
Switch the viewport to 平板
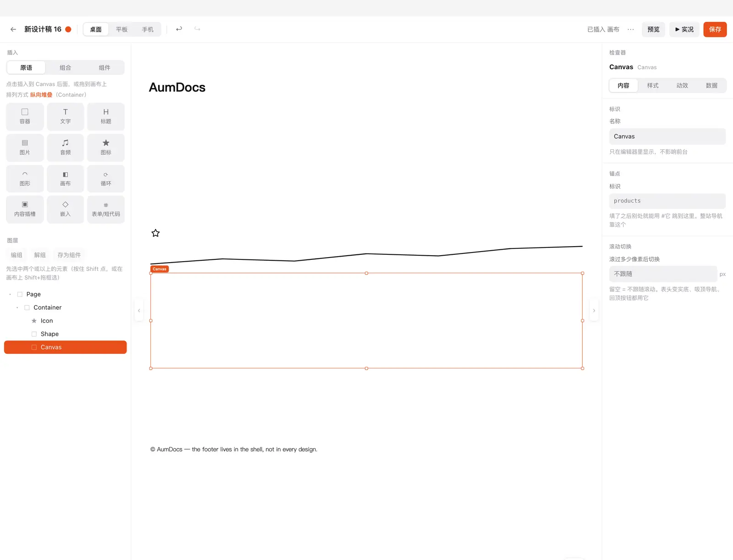[x=121, y=29]
